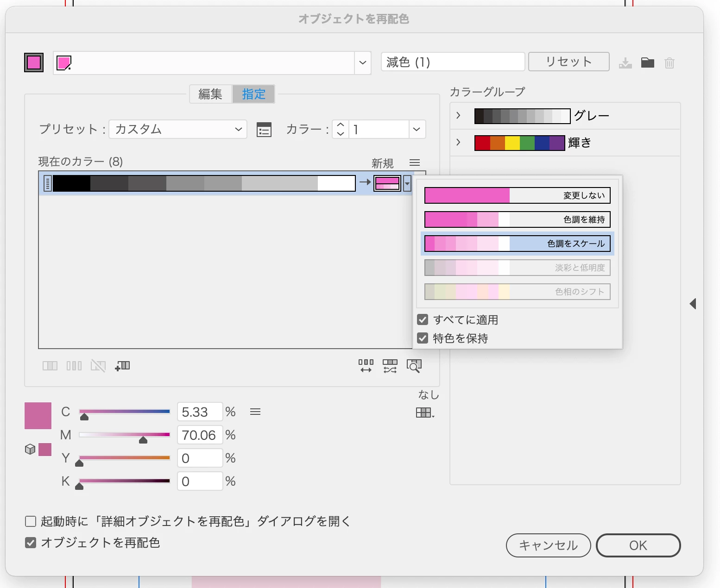Select 色相のシフト colorization method
The width and height of the screenshot is (720, 588).
coord(518,292)
